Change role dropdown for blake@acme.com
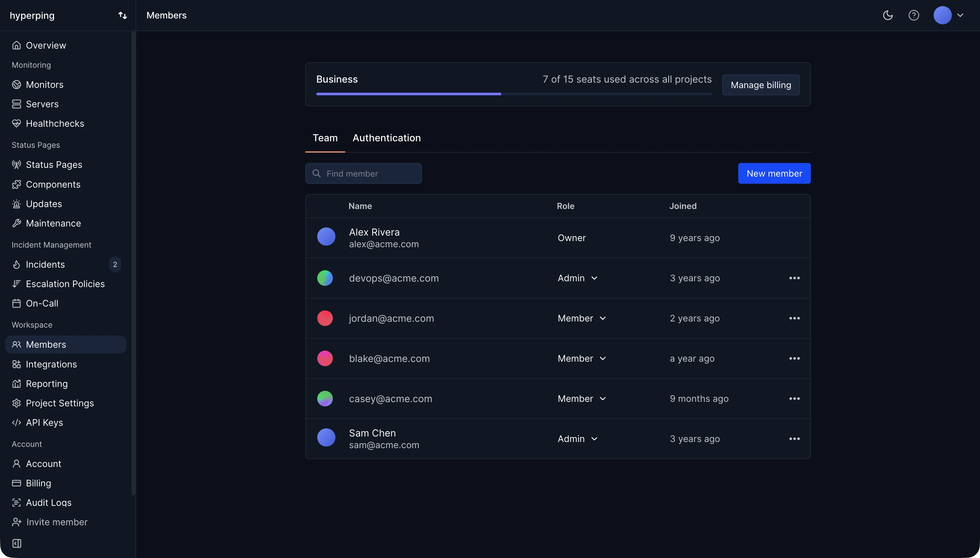The width and height of the screenshot is (980, 558). coord(582,358)
